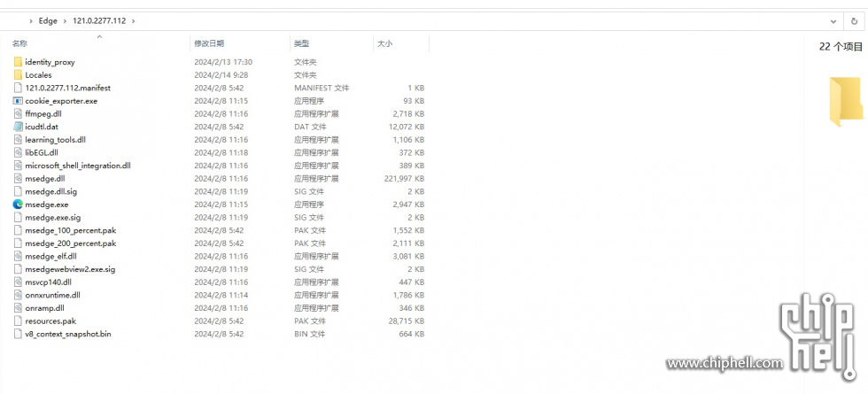Click the onramp.dll file icon
868x394 pixels.
(x=18, y=308)
